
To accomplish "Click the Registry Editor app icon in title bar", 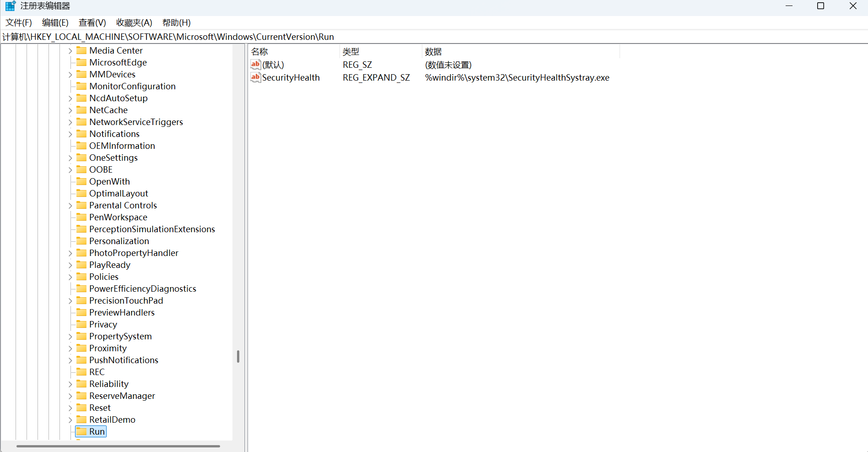I will click(x=10, y=6).
